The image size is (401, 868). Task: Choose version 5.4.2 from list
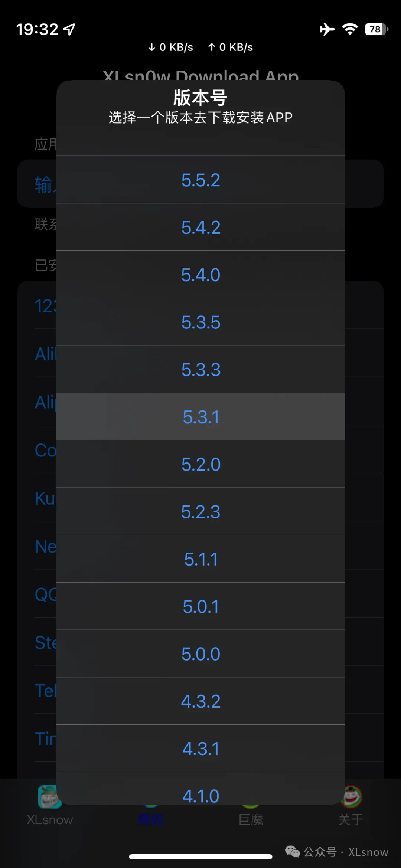pyautogui.click(x=200, y=227)
